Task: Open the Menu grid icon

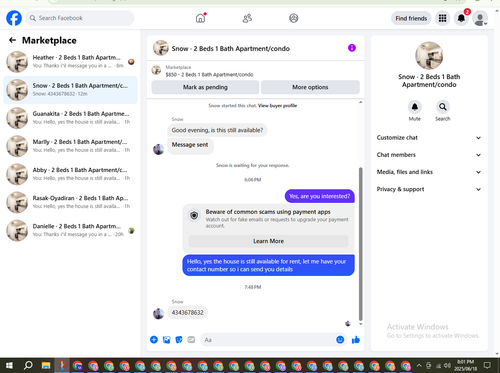Action: pyautogui.click(x=442, y=18)
